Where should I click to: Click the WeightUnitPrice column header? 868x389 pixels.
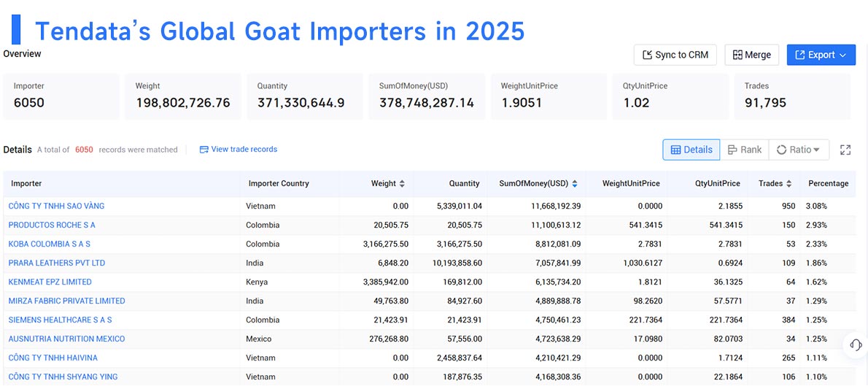tap(630, 183)
